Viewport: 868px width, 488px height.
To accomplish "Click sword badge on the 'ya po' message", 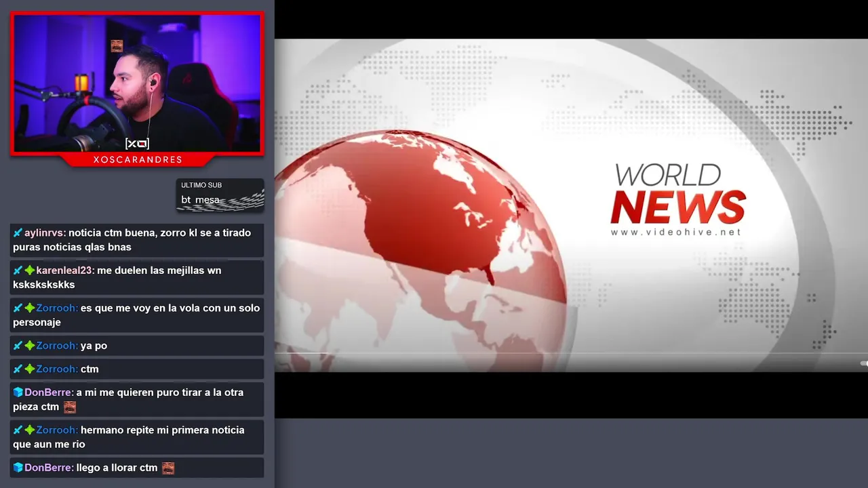I will click(x=18, y=346).
